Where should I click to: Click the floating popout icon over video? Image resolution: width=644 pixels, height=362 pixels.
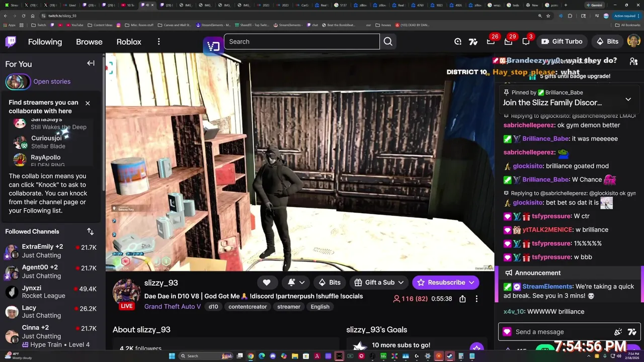pyautogui.click(x=213, y=46)
